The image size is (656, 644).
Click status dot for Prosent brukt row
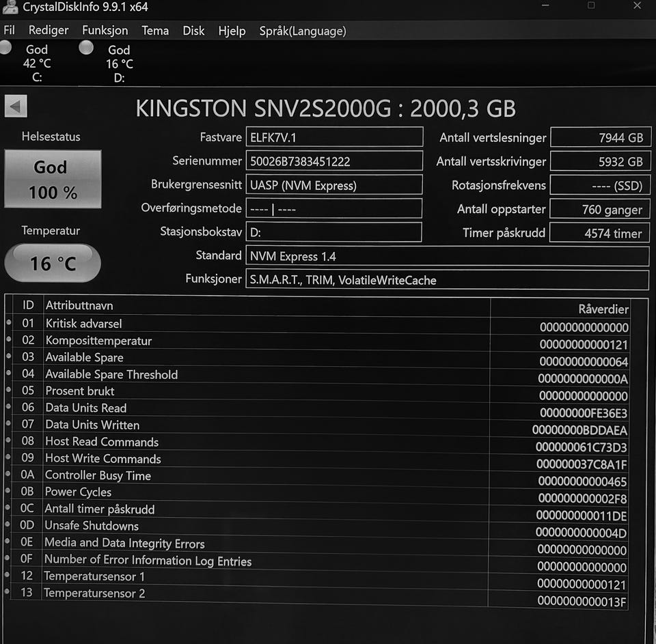8,389
